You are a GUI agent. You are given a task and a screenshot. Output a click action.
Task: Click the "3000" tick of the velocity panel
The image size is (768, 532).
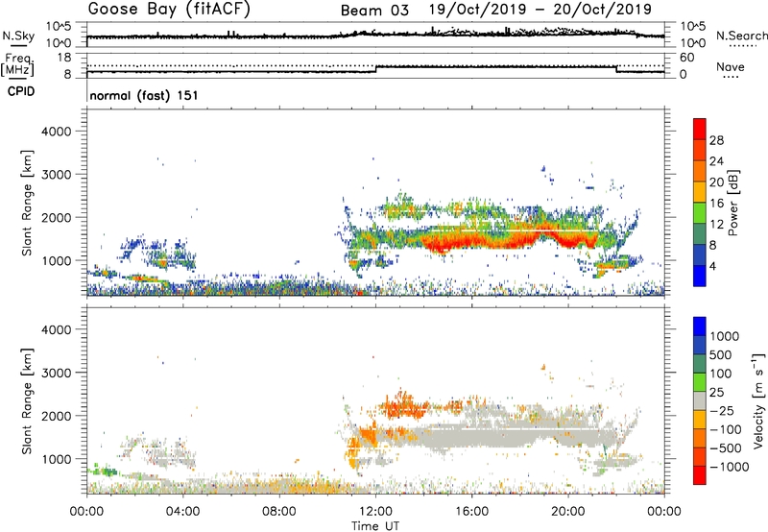click(56, 373)
